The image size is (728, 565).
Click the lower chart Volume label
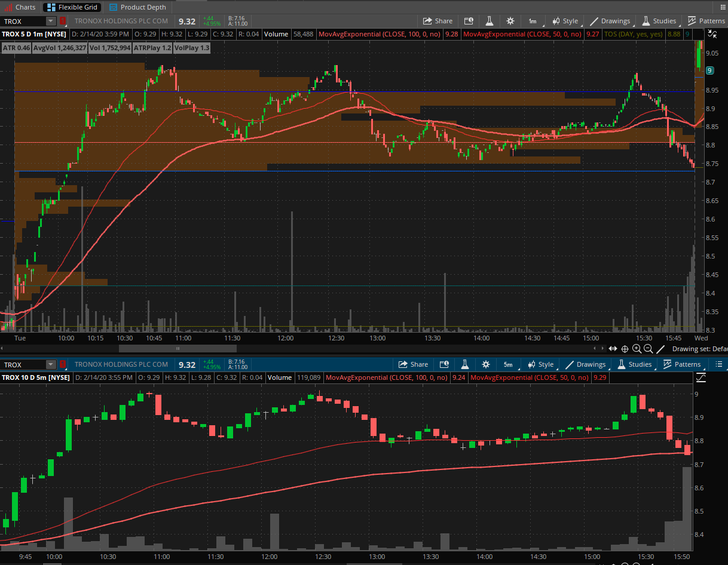[x=280, y=377]
